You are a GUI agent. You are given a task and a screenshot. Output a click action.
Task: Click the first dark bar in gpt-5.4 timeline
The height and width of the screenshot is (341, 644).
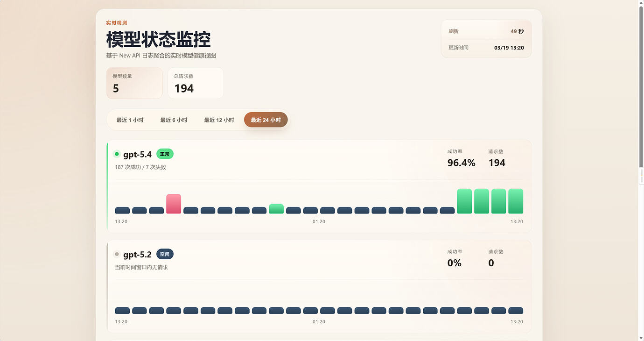pyautogui.click(x=122, y=211)
